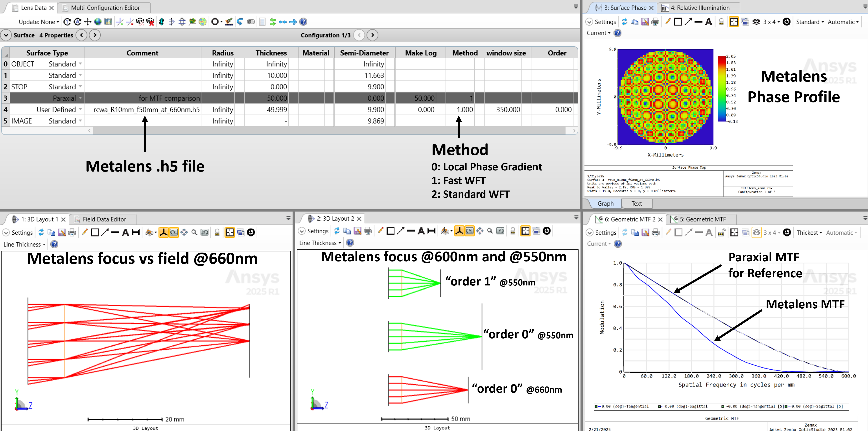Screen dimensions: 868x431
Task: Click thickness cell 49.999 on surface 4
Action: point(266,110)
